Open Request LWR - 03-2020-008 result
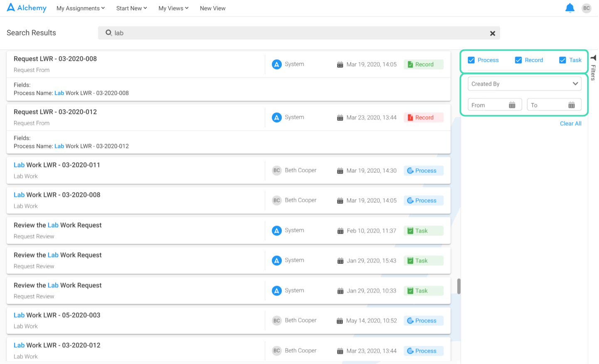Image resolution: width=599 pixels, height=364 pixels. pos(55,59)
